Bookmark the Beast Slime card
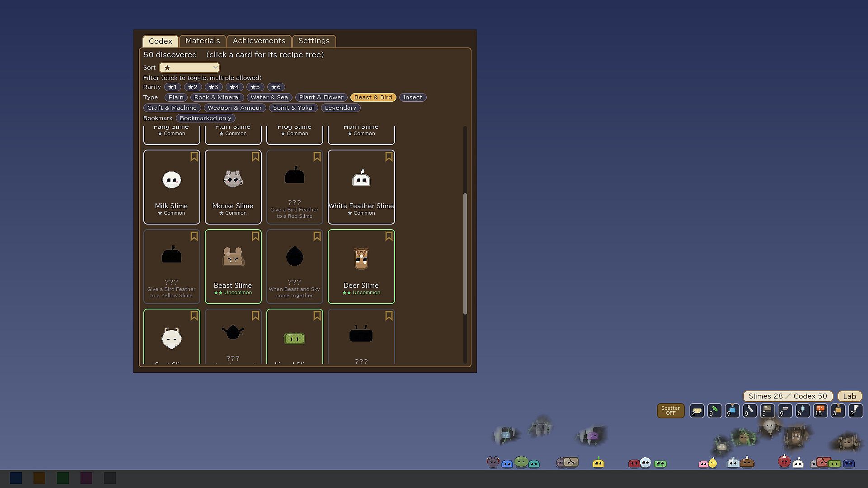 pos(255,236)
